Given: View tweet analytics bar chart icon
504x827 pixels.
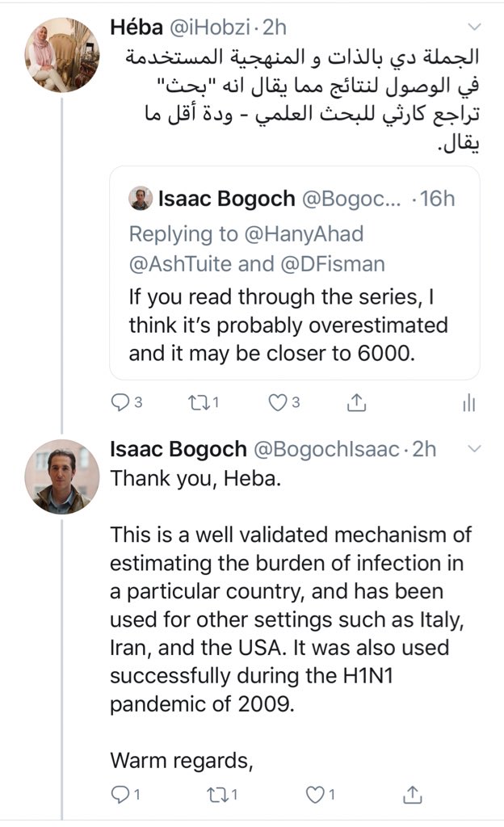Looking at the screenshot, I should (x=468, y=404).
